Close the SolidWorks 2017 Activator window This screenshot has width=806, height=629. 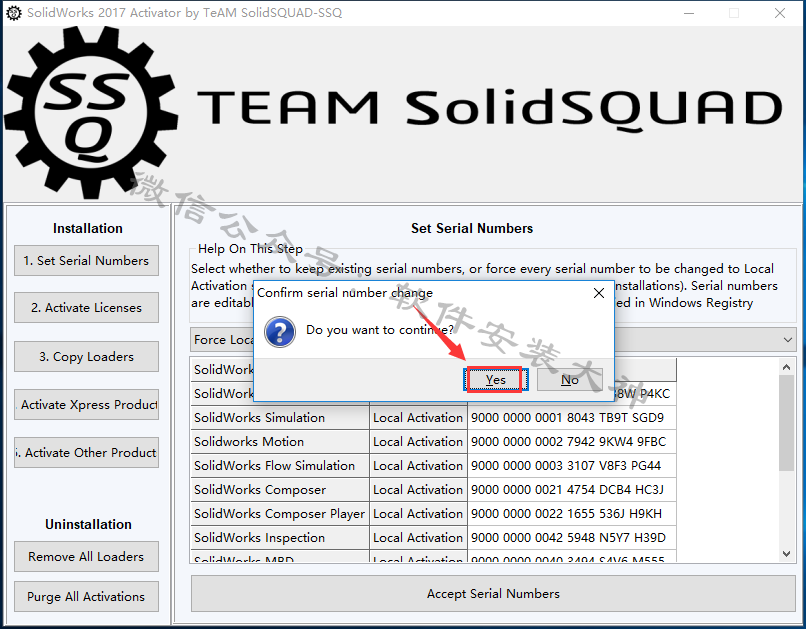[x=780, y=13]
